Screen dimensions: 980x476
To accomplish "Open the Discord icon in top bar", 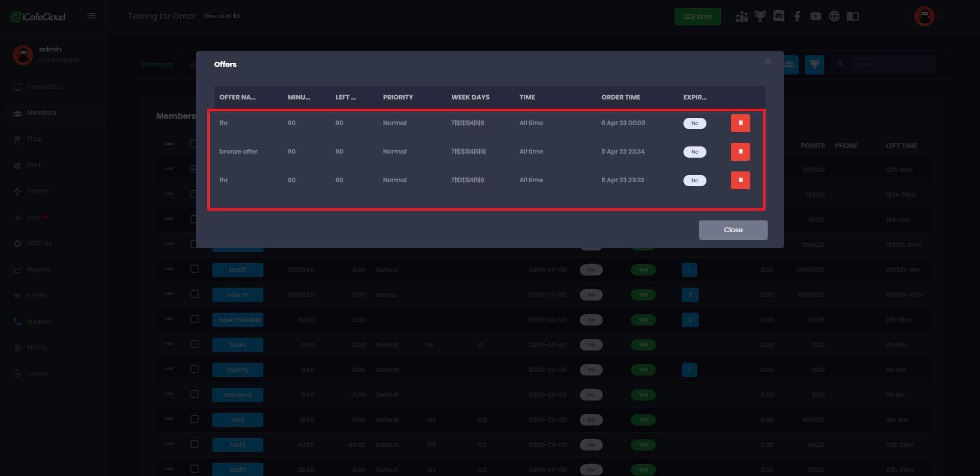I will pos(778,16).
